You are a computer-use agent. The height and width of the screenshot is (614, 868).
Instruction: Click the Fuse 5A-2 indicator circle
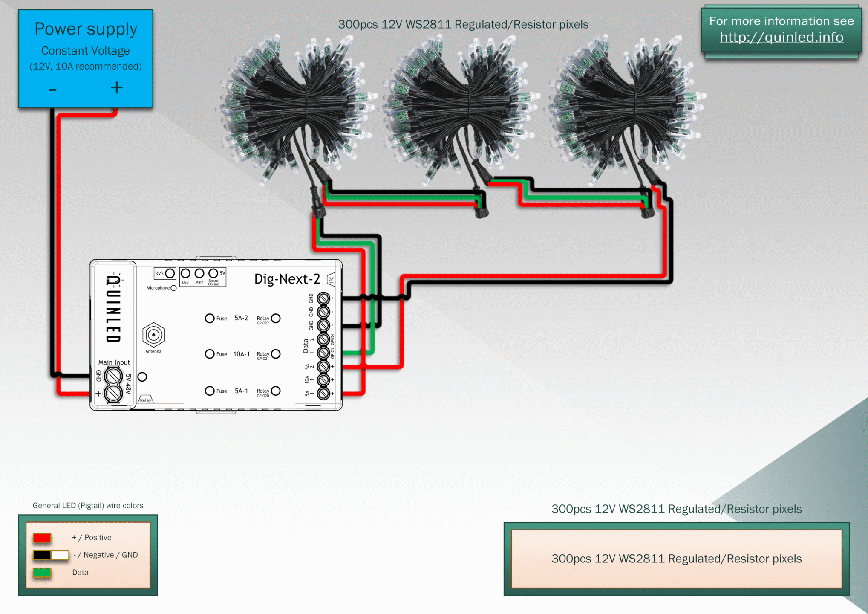[x=210, y=318]
